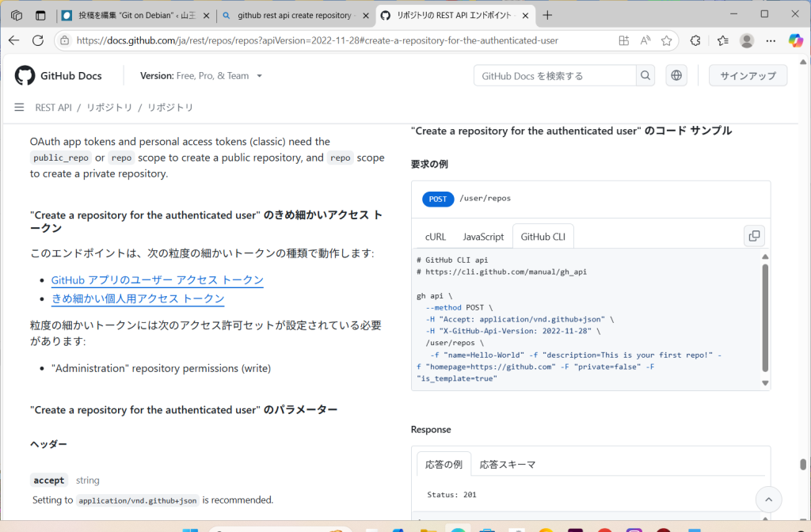The height and width of the screenshot is (532, 811).
Task: Select the JavaScript code tab
Action: pyautogui.click(x=483, y=237)
